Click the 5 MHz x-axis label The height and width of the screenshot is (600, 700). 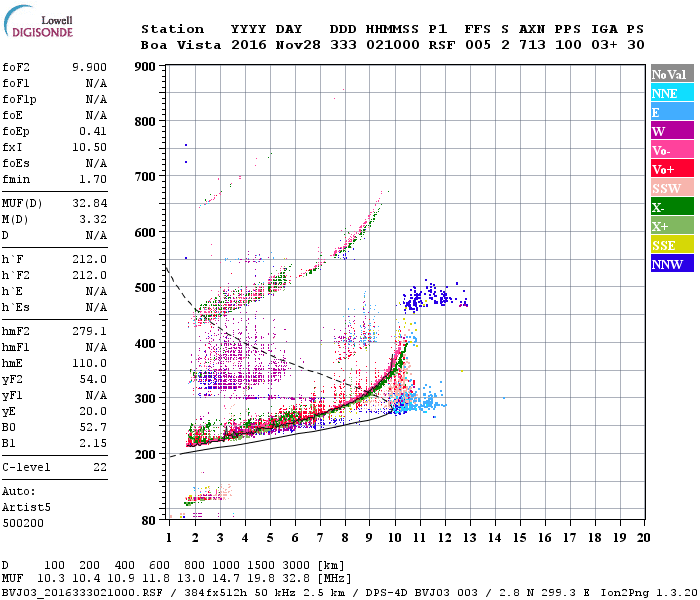pos(270,538)
